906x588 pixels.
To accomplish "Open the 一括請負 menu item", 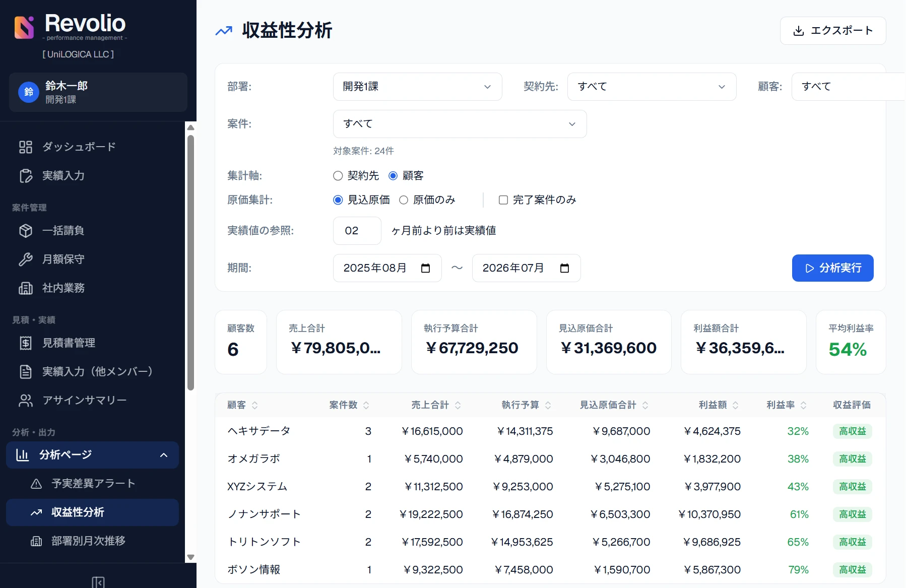I will coord(93,231).
